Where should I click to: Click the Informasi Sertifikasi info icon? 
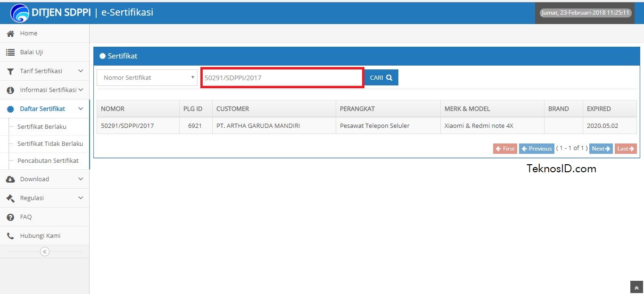(x=10, y=90)
